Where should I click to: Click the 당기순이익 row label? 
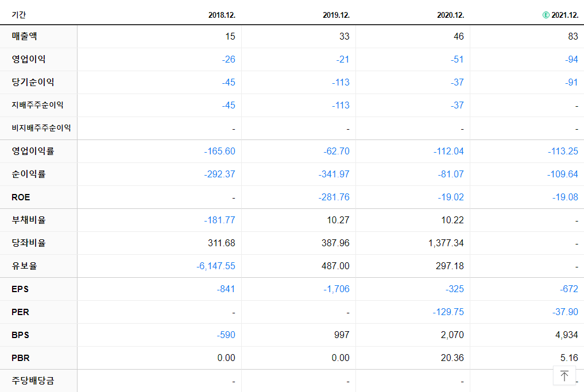pyautogui.click(x=33, y=82)
